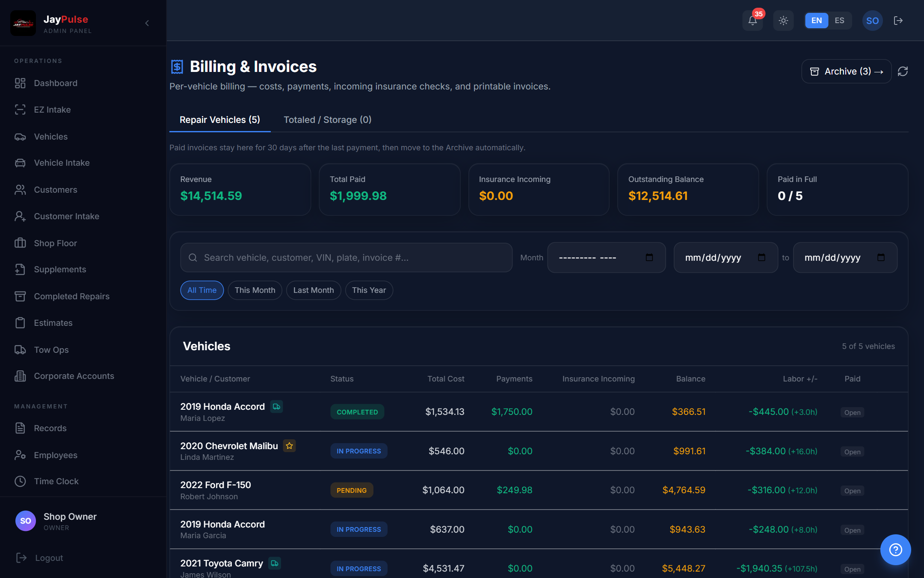Click the Vehicle Intake car icon
Image resolution: width=924 pixels, height=578 pixels.
pos(20,163)
